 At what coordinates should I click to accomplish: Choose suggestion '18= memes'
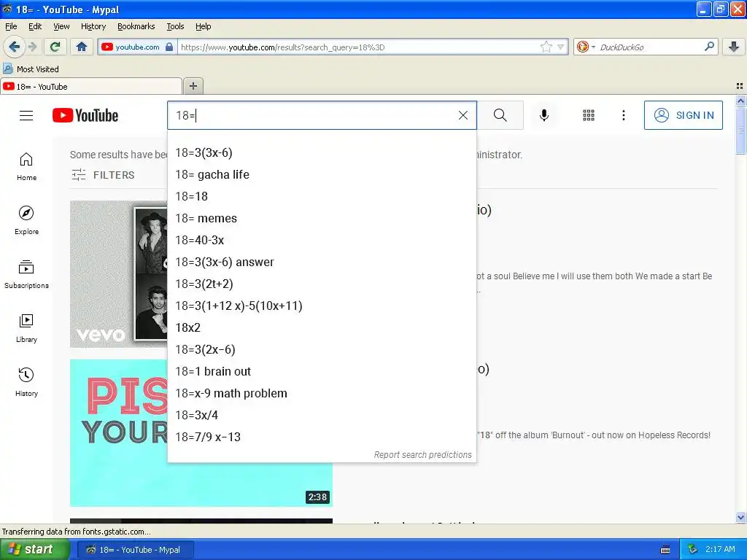pyautogui.click(x=322, y=219)
